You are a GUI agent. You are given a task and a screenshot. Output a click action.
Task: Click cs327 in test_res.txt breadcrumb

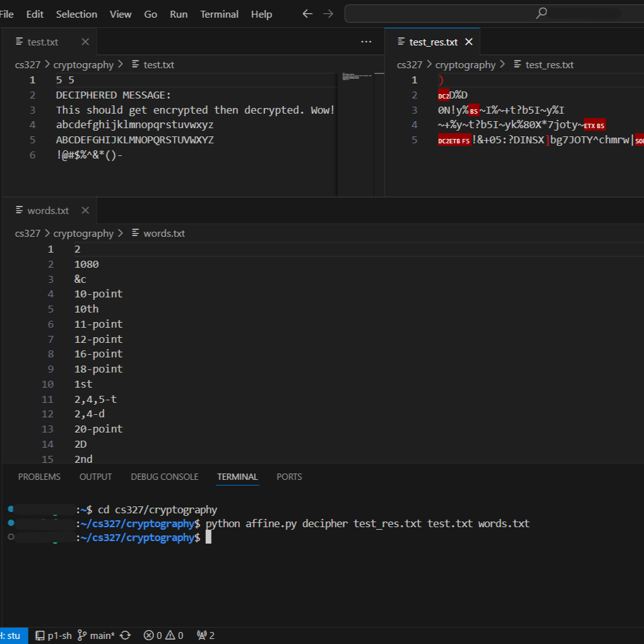click(x=410, y=65)
